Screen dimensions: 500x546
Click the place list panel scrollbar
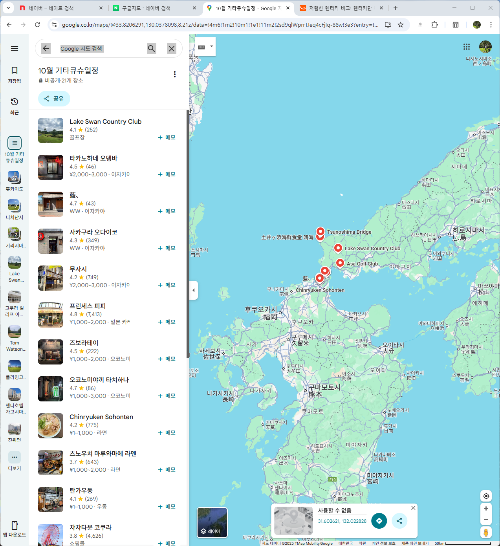point(188,233)
